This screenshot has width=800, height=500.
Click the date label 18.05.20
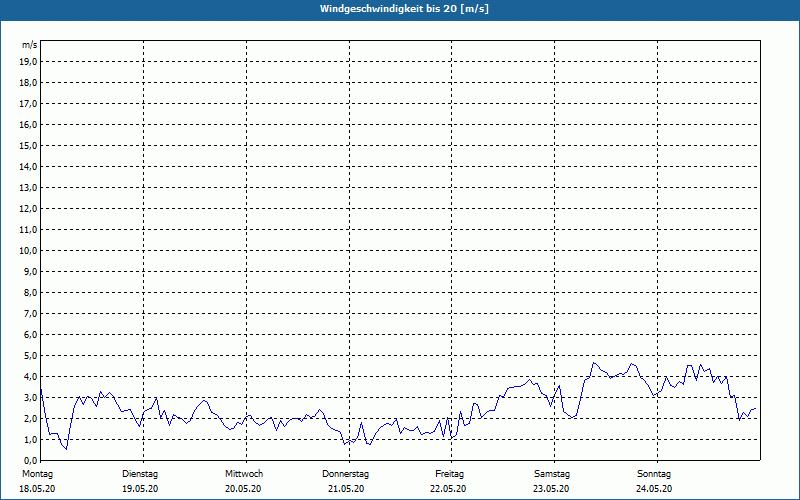(x=38, y=489)
